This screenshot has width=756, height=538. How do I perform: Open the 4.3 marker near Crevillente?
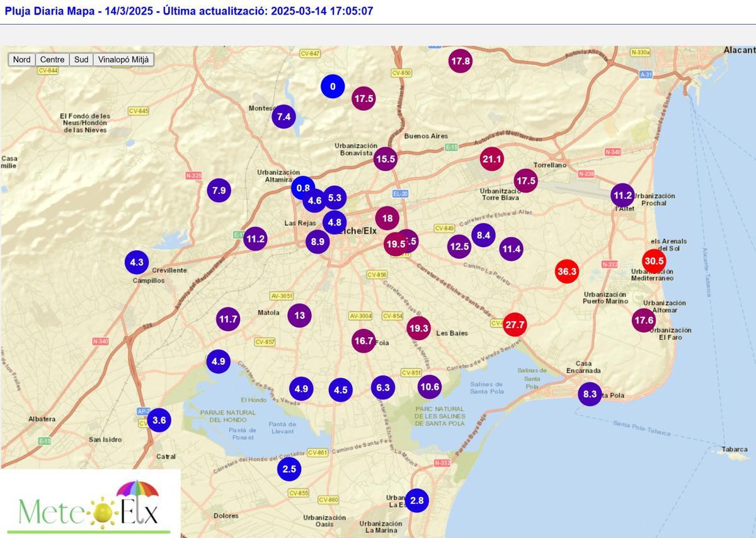coord(137,262)
